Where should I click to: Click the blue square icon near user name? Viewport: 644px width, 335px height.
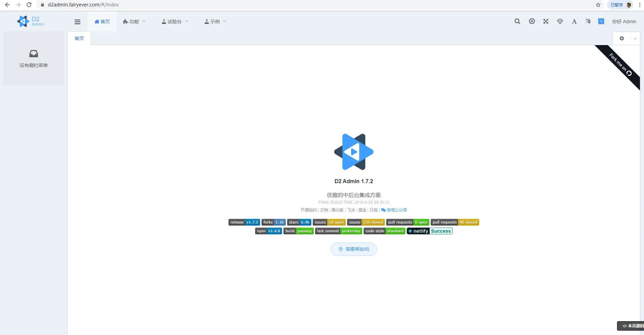pos(601,21)
